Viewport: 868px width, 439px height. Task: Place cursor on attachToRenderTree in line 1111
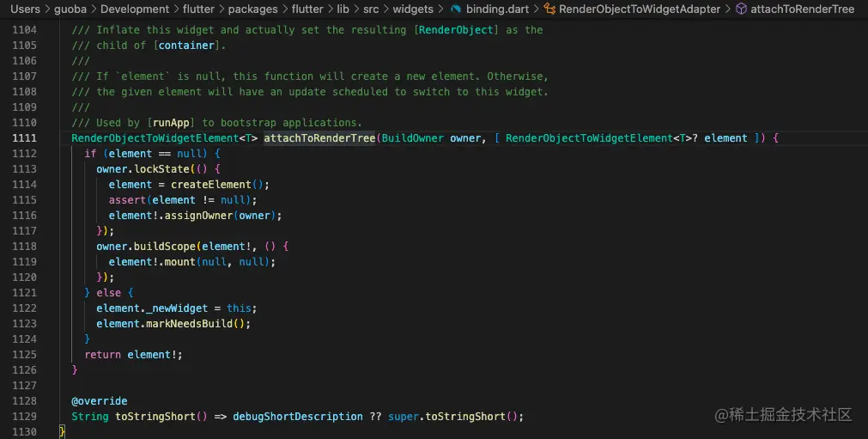(x=319, y=138)
